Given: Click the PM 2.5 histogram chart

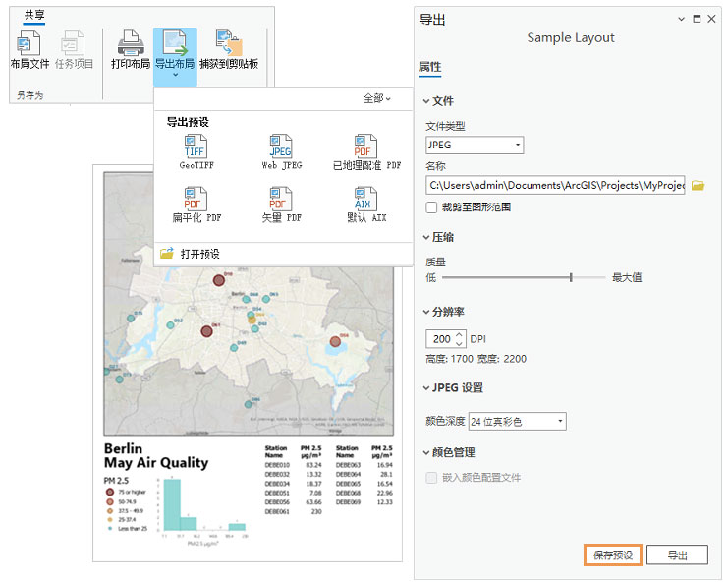Looking at the screenshot, I should click(x=203, y=510).
